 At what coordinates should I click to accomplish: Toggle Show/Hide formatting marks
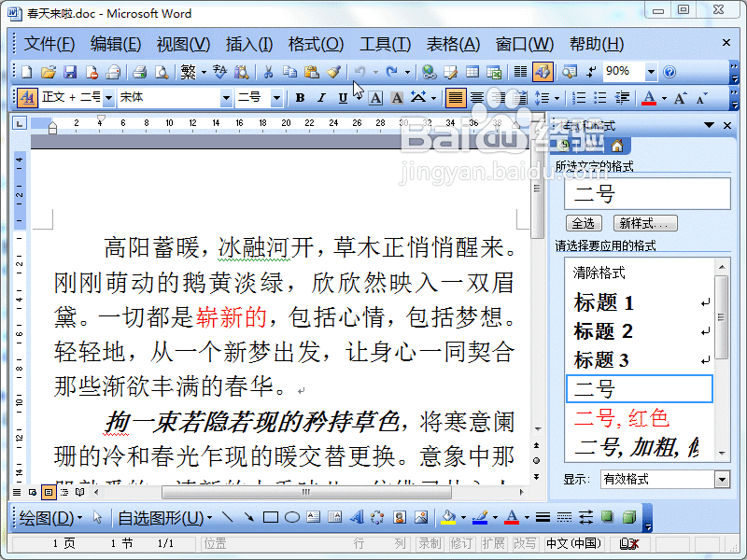tap(592, 71)
